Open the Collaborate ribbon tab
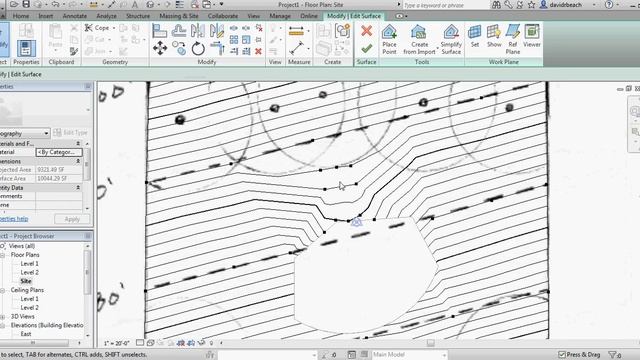 click(222, 16)
